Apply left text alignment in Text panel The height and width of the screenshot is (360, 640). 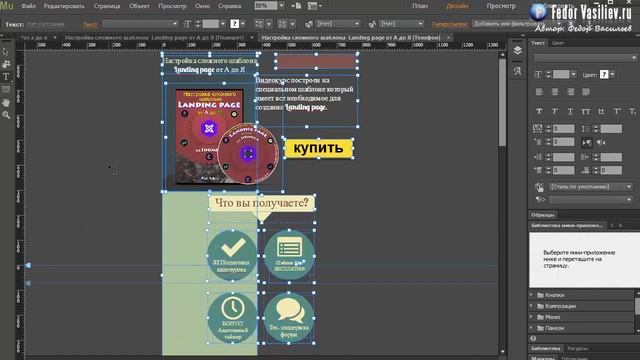click(x=539, y=92)
